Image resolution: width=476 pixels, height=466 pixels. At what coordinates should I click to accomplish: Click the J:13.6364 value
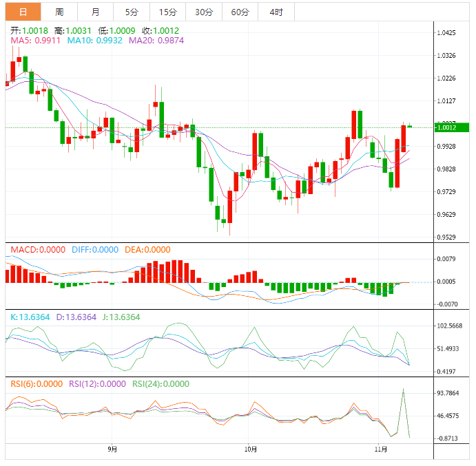[121, 317]
